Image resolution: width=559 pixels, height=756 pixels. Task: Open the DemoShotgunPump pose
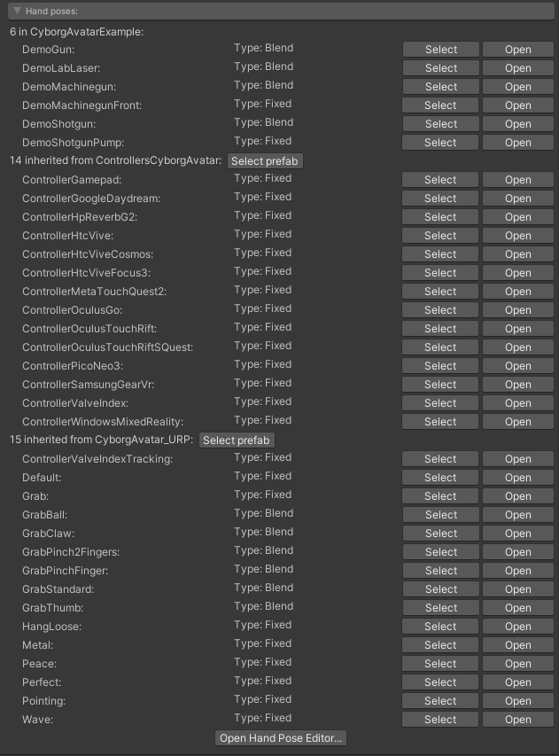(x=518, y=143)
